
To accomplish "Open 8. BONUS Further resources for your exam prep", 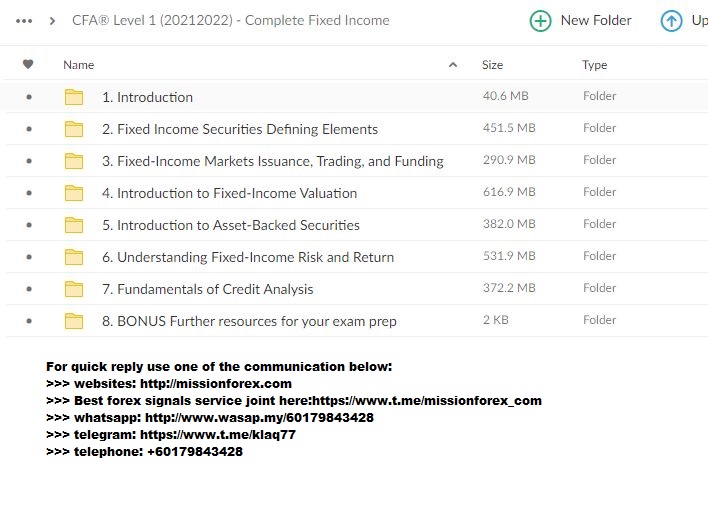I will [x=249, y=321].
